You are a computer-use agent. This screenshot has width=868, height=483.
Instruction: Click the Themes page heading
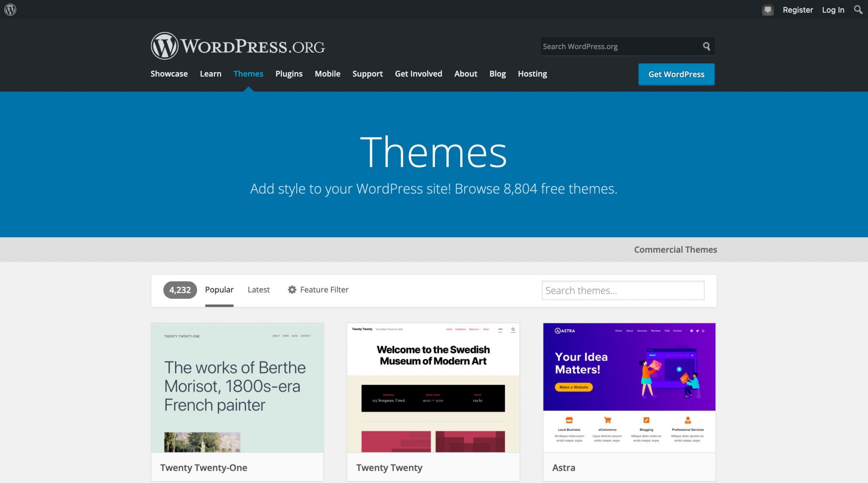pyautogui.click(x=433, y=152)
